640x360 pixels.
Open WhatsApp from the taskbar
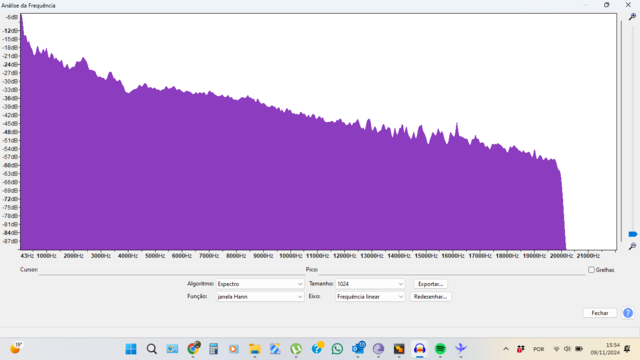click(337, 349)
